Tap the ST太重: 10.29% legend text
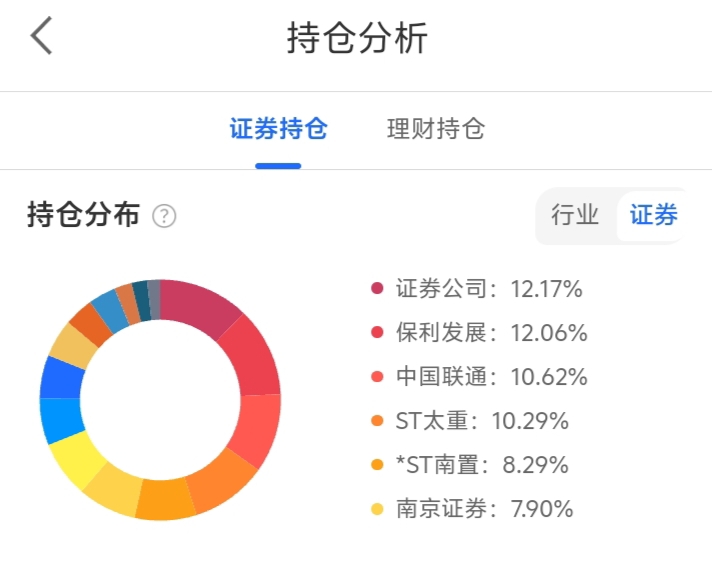Viewport: 712px width, 568px height. click(482, 421)
